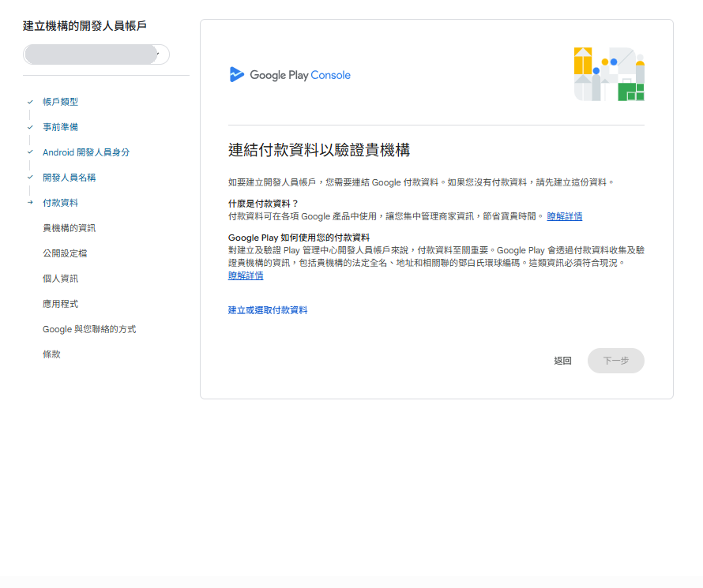This screenshot has width=703, height=588.
Task: Click checkmark beside Android 開發人員身分
Action: pyautogui.click(x=30, y=152)
